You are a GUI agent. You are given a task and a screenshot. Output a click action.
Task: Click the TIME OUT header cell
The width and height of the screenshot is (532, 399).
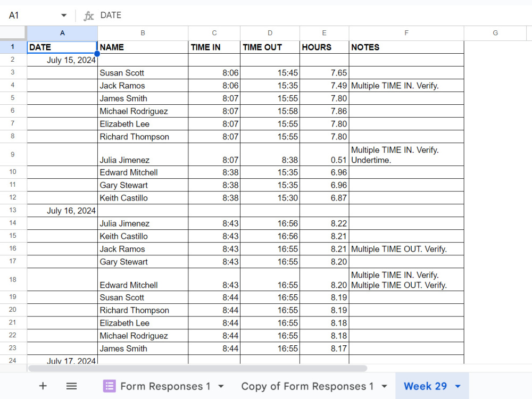click(x=270, y=47)
